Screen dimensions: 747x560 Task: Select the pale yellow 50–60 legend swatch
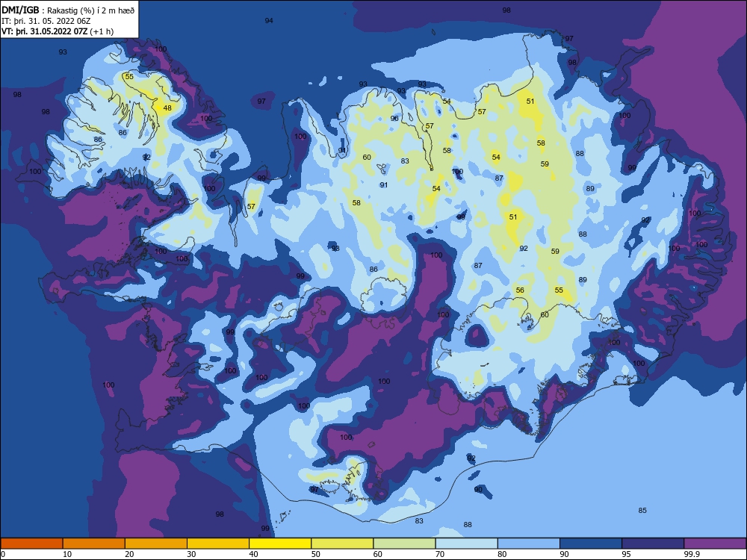343,544
